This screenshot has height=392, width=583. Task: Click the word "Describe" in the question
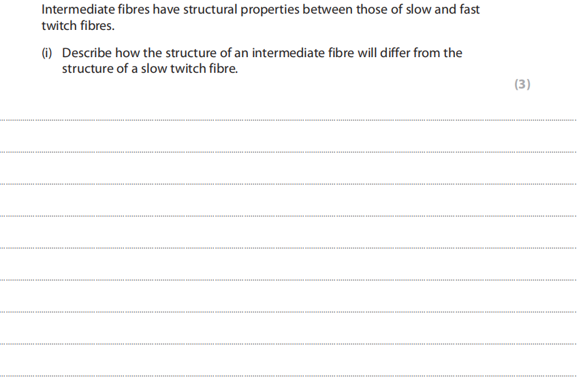pyautogui.click(x=86, y=53)
